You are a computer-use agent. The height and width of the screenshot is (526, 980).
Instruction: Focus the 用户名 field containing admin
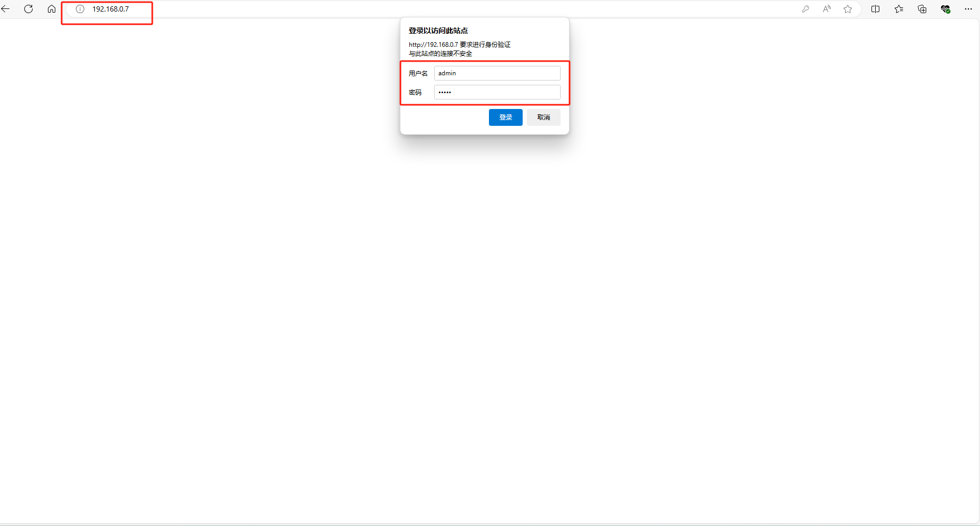coord(497,73)
